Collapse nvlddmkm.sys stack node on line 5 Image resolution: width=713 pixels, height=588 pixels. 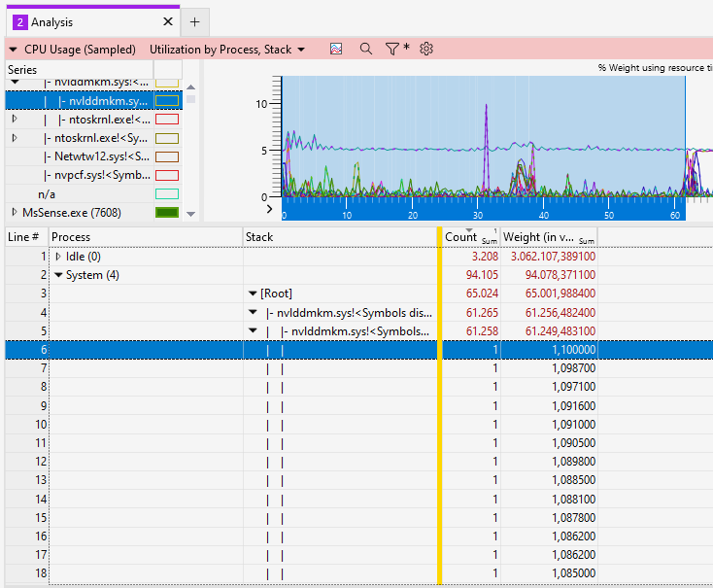[x=253, y=330]
